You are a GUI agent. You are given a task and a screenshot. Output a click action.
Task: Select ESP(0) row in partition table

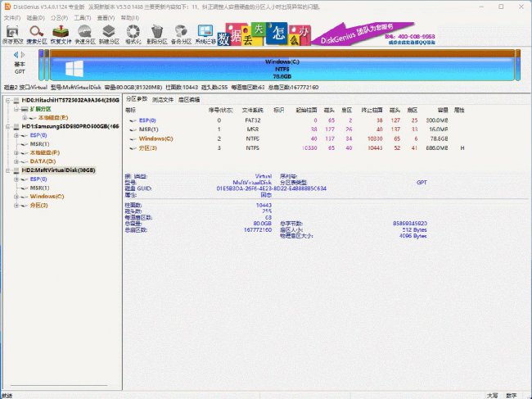[294, 120]
